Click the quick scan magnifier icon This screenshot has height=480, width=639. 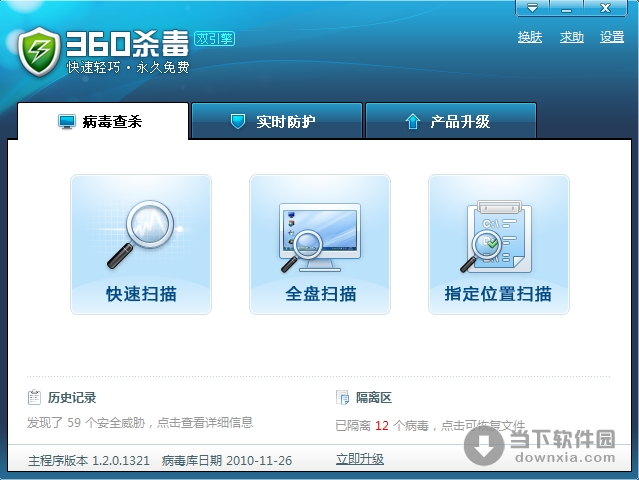(143, 234)
